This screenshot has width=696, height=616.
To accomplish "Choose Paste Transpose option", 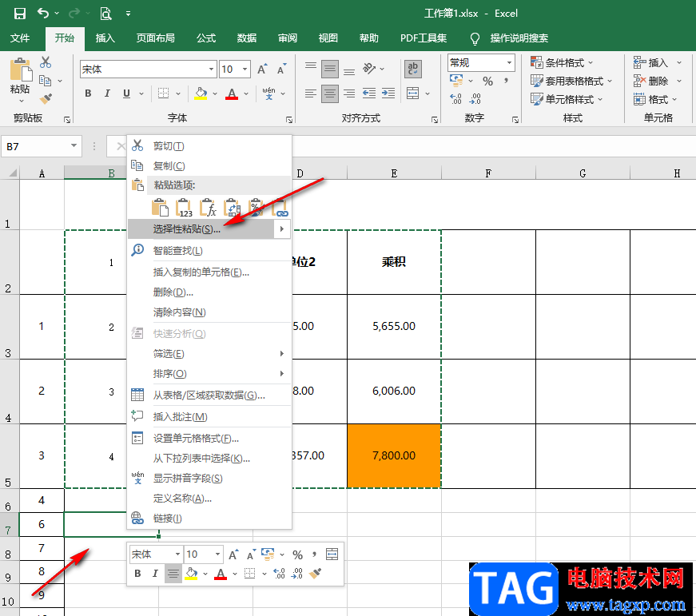I will tap(233, 208).
